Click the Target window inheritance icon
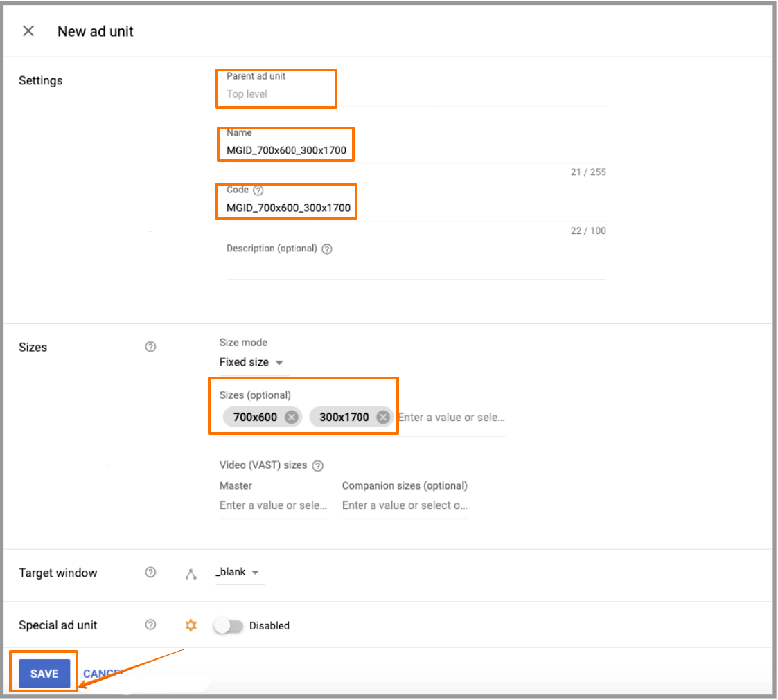This screenshot has height=700, width=778. point(191,573)
